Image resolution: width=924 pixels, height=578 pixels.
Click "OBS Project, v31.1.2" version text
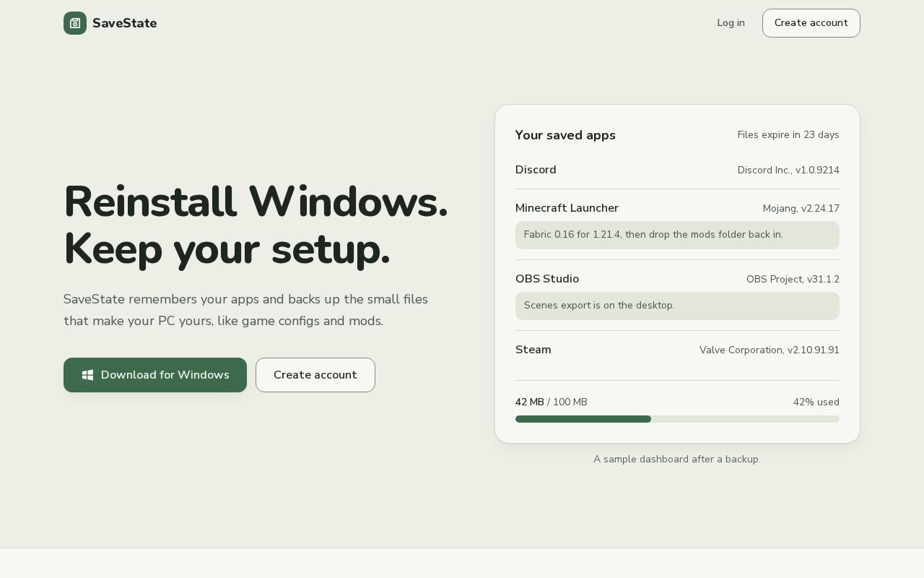(x=793, y=280)
